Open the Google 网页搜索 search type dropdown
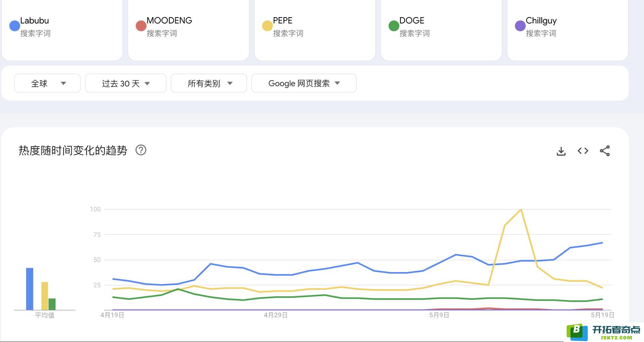The image size is (644, 342). pyautogui.click(x=304, y=83)
